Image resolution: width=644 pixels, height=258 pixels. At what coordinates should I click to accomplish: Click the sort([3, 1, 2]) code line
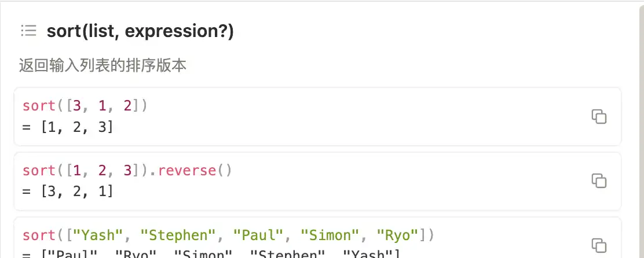85,106
